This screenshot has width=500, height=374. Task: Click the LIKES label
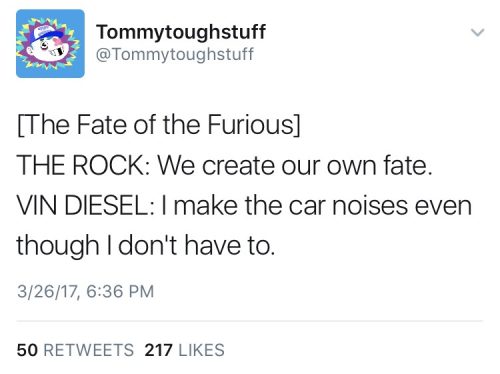(201, 350)
